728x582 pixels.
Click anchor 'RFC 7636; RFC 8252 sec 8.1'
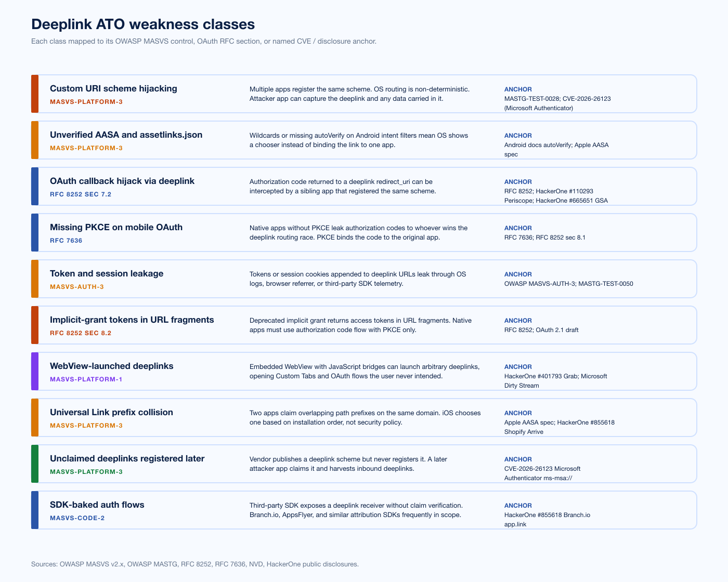[x=545, y=237]
